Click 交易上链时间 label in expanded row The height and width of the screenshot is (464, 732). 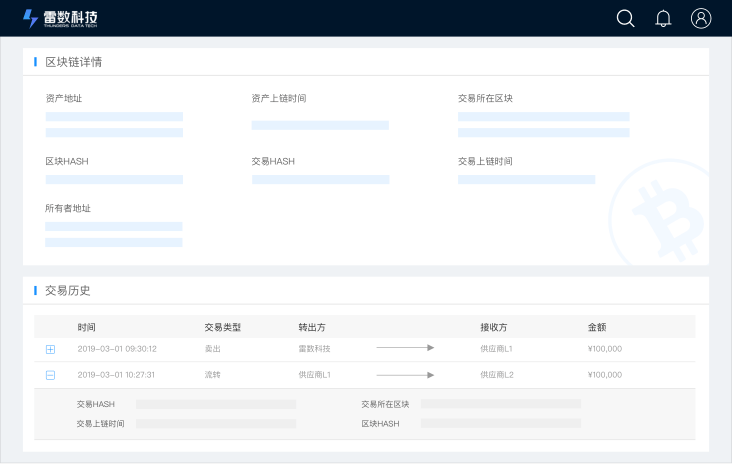point(100,424)
